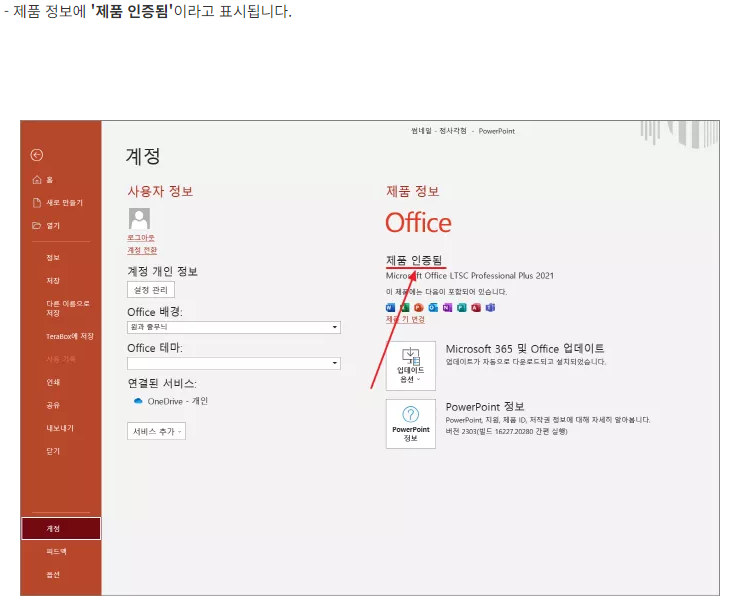The width and height of the screenshot is (730, 607).
Task: Click the OneDrive - 개인 service entry
Action: click(170, 401)
